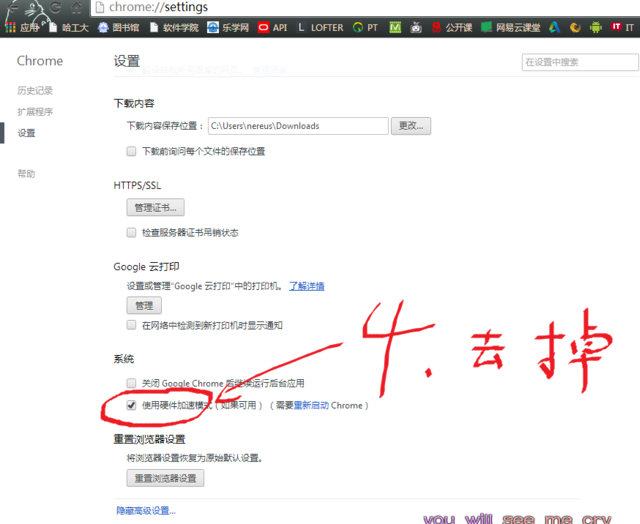This screenshot has width=640, height=524.
Task: Open the LOFTER bookmark
Action: point(320,27)
